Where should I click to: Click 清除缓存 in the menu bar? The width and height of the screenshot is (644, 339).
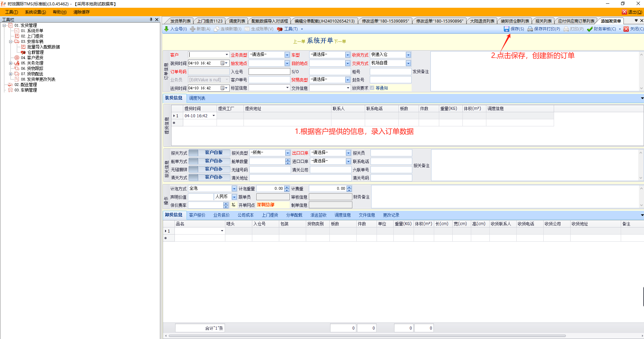82,12
